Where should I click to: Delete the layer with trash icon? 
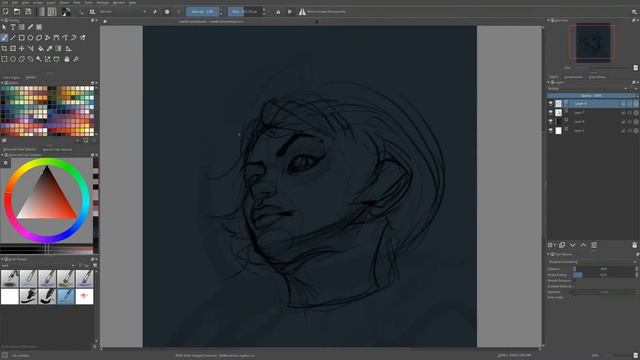coord(635,245)
